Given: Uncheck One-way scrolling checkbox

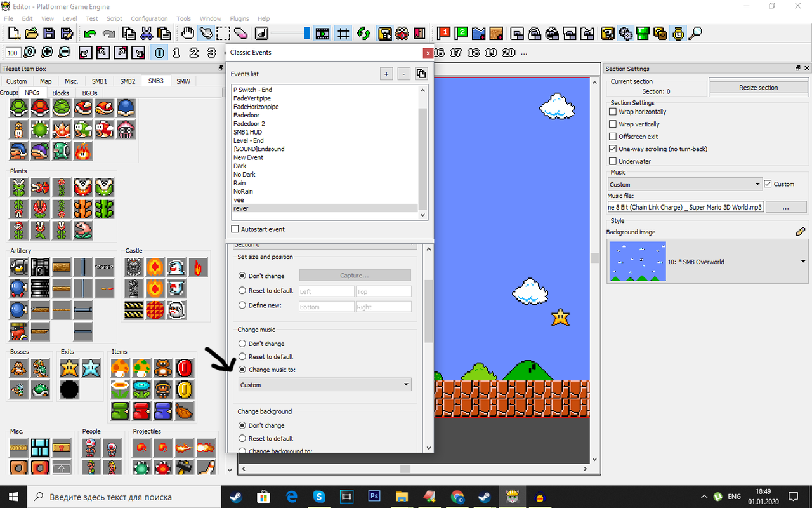Looking at the screenshot, I should (x=613, y=149).
